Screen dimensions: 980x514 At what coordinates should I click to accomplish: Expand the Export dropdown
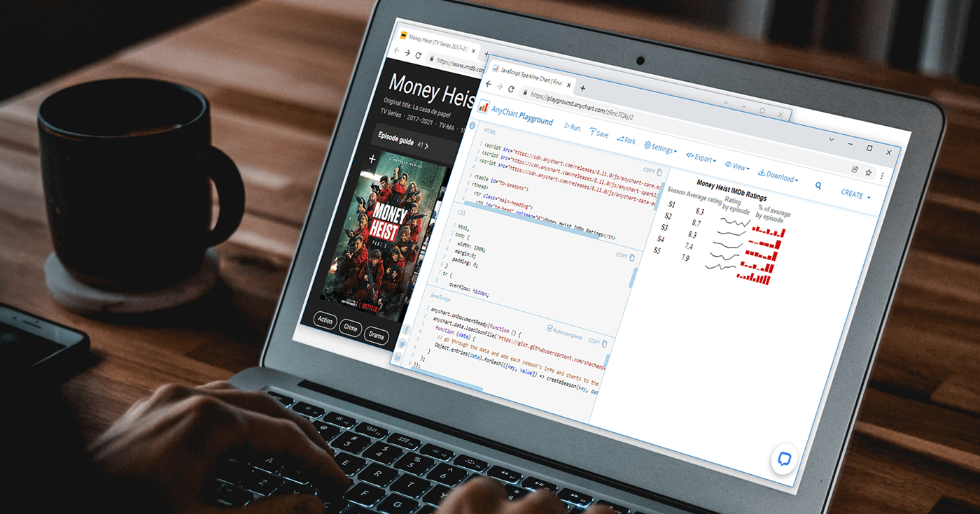(700, 157)
